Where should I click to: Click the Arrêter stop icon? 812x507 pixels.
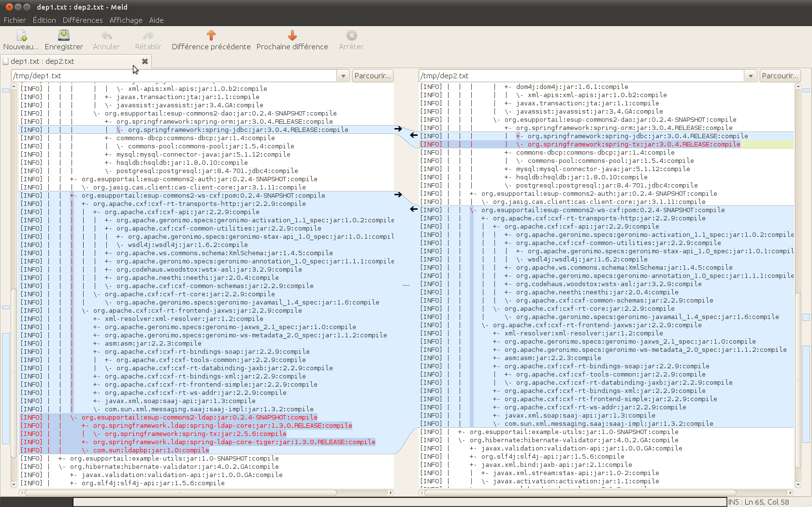pyautogui.click(x=351, y=36)
